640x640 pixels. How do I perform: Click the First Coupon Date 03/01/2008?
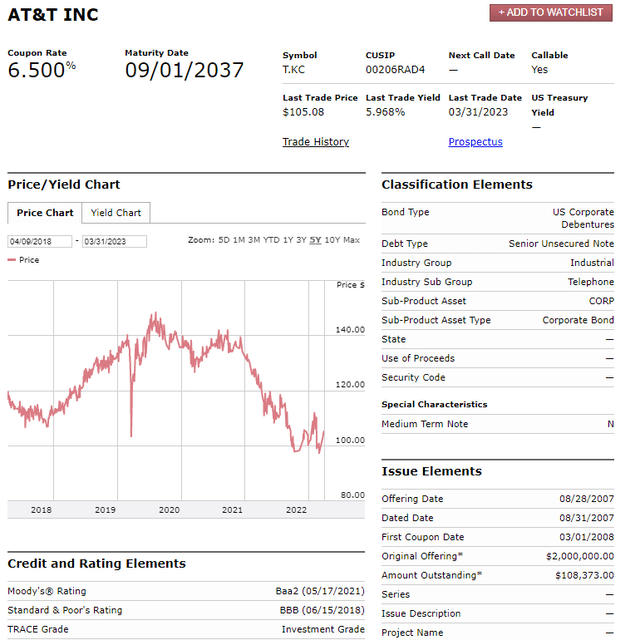(x=587, y=537)
